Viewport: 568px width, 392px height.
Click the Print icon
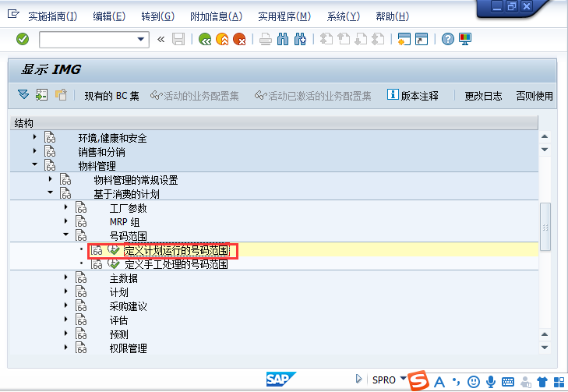point(266,39)
